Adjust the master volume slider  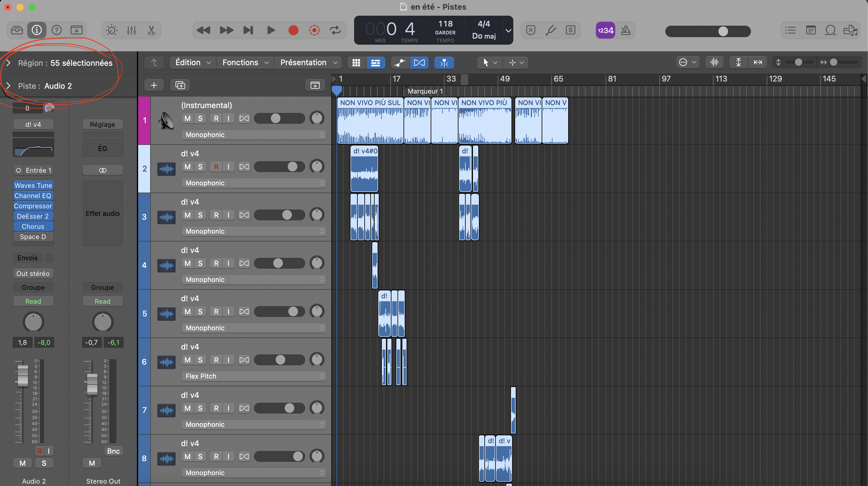pyautogui.click(x=708, y=31)
